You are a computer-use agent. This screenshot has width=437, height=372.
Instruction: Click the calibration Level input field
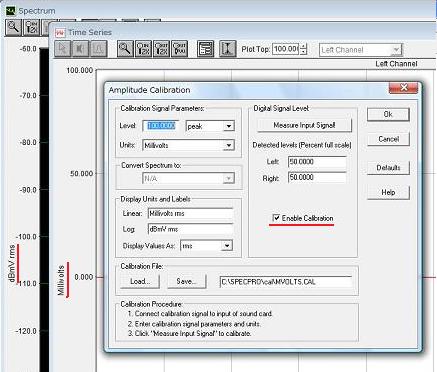pos(161,126)
